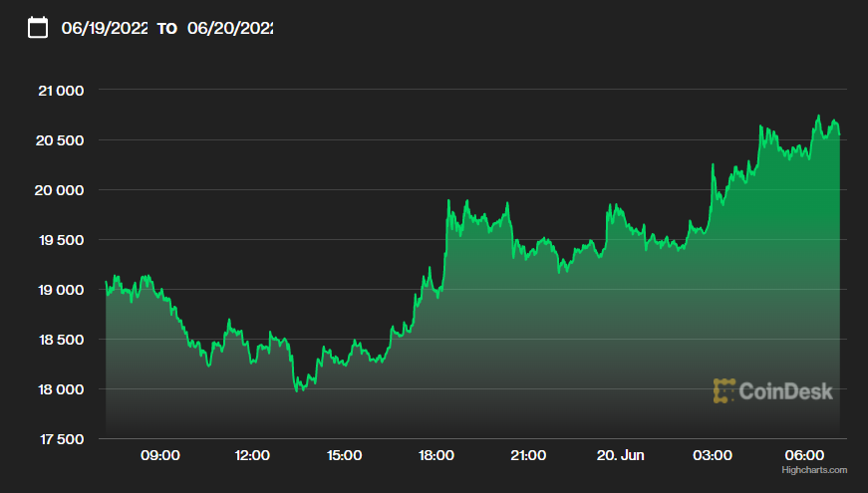Click the "20. Jun" date axis label

620,455
